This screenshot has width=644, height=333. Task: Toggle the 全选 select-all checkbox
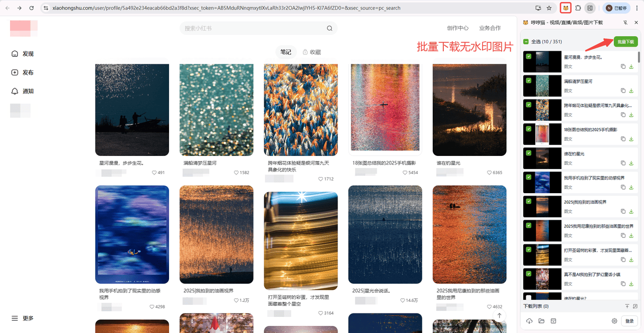coord(526,42)
